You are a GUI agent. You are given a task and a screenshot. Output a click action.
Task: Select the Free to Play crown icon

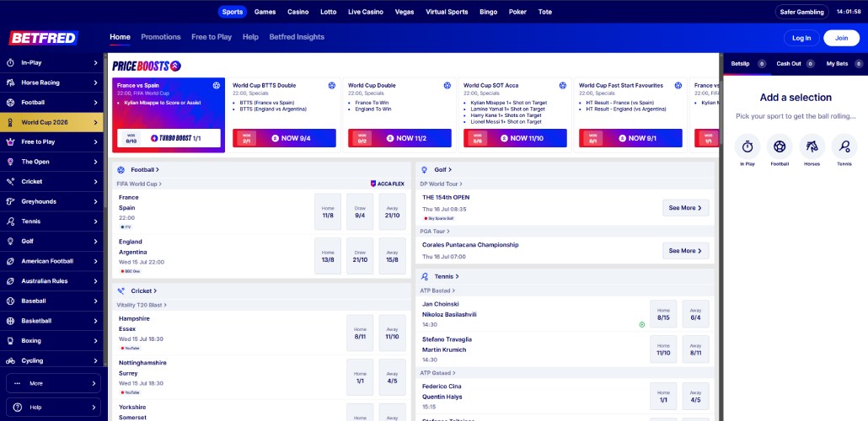point(10,142)
